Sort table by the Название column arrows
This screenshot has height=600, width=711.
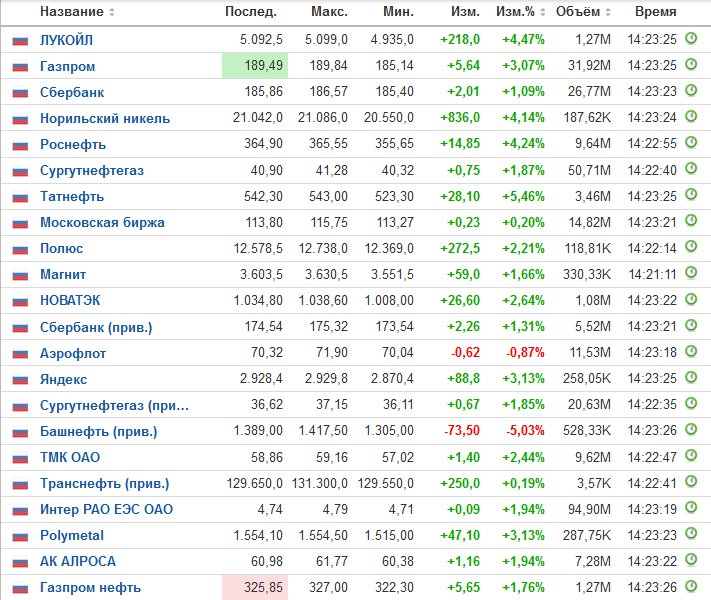pos(112,12)
